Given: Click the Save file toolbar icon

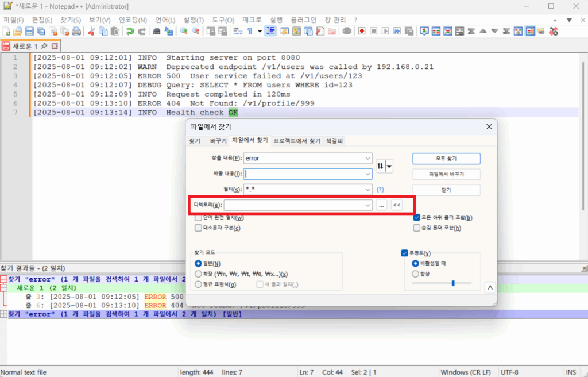Looking at the screenshot, I should pyautogui.click(x=30, y=31).
